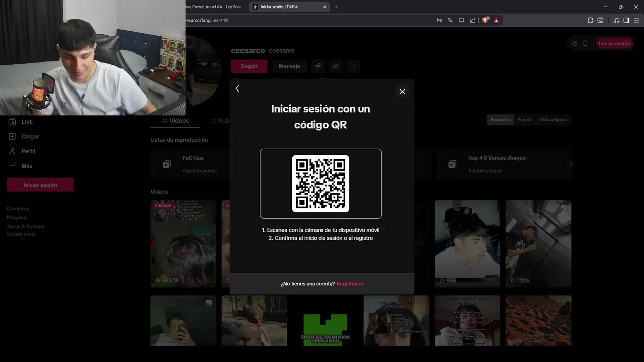644x362 pixels.
Task: Close the Iniciar sesión TikTok browser tab
Action: click(x=324, y=7)
